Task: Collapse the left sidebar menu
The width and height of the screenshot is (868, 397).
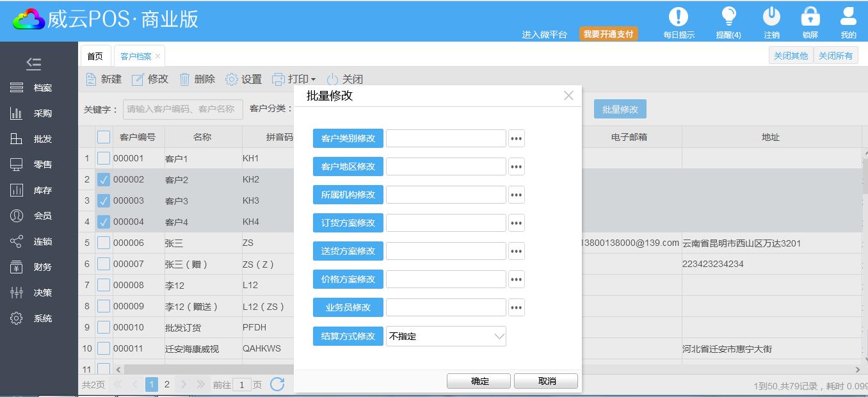Action: 33,63
